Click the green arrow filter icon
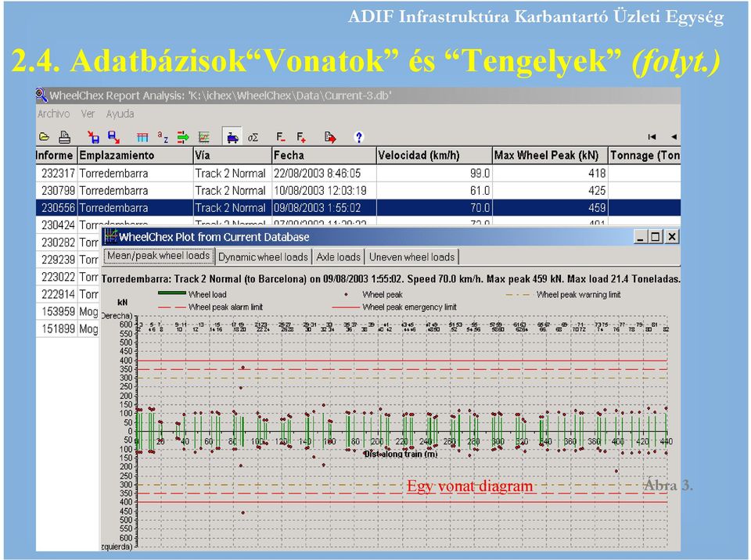 183,138
